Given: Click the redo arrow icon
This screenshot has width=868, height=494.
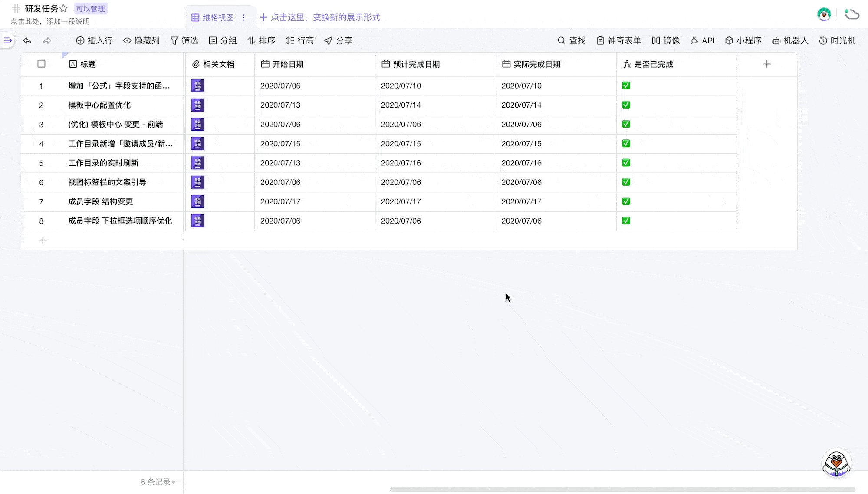Looking at the screenshot, I should 47,40.
